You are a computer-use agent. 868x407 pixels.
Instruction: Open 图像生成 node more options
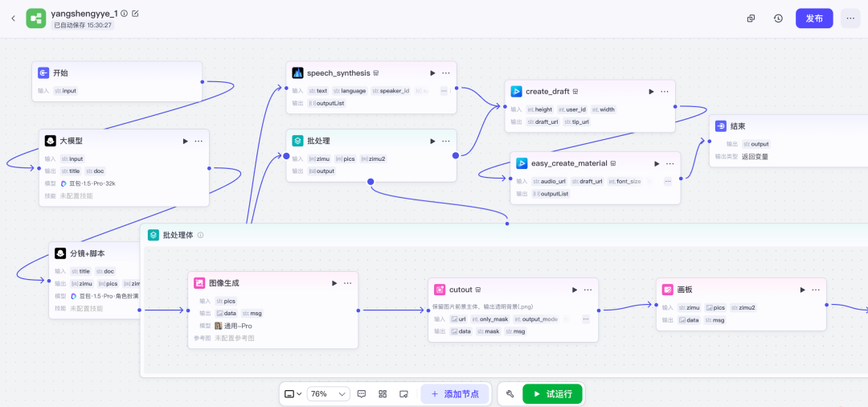click(x=348, y=283)
